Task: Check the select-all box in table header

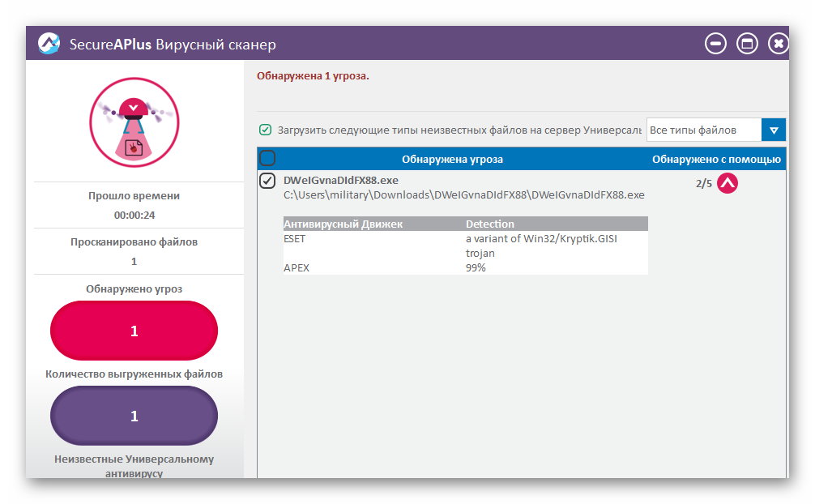Action: (267, 158)
